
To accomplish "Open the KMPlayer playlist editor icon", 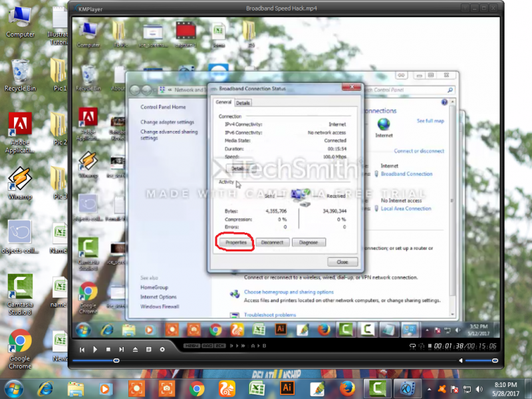I will [148, 350].
